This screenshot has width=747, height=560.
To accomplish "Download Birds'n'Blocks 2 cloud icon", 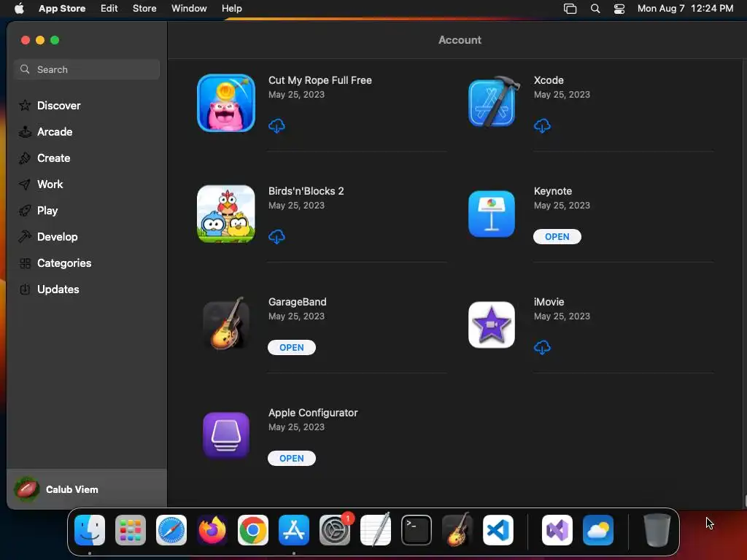I will tap(276, 237).
